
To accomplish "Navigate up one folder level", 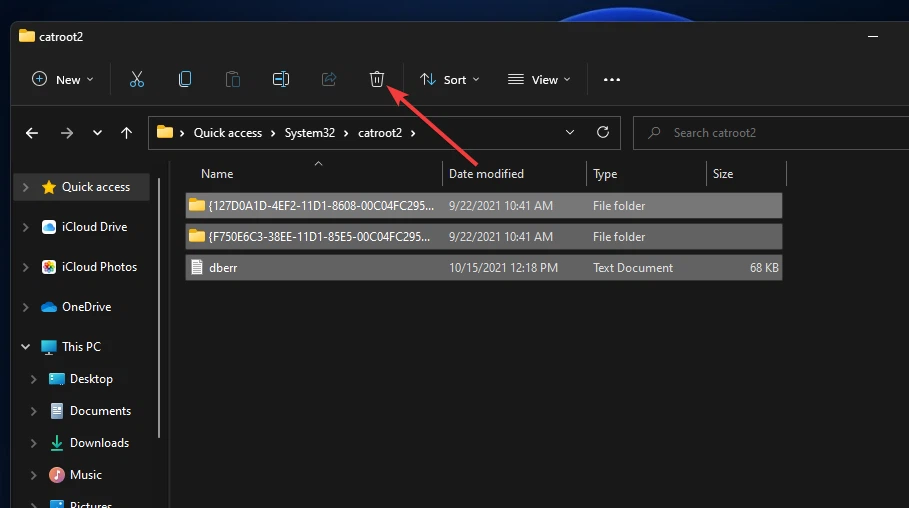I will point(126,133).
